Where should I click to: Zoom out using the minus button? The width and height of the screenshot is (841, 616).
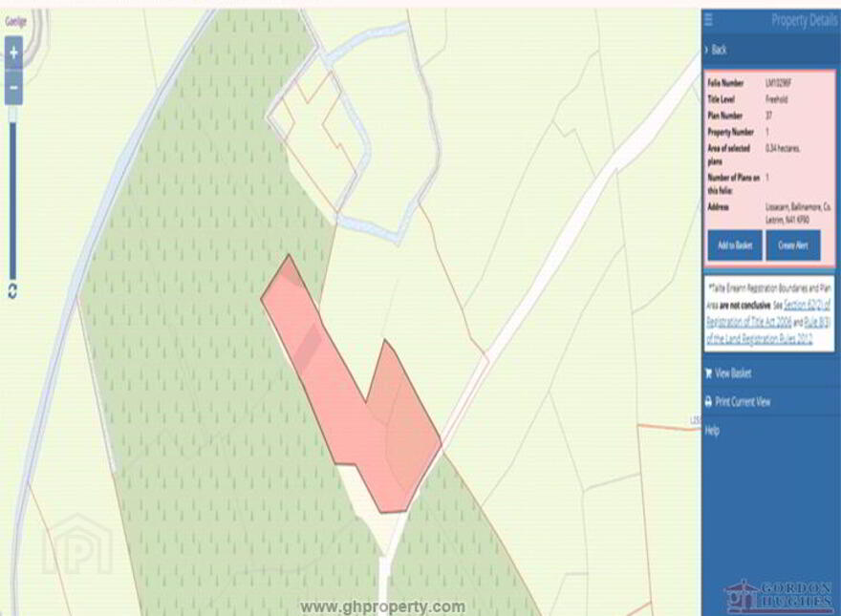[14, 88]
